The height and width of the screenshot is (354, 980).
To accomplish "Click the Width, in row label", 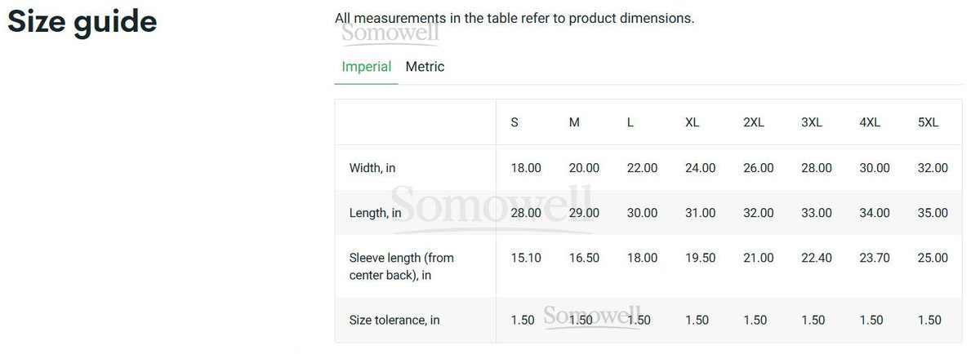I will click(x=372, y=168).
